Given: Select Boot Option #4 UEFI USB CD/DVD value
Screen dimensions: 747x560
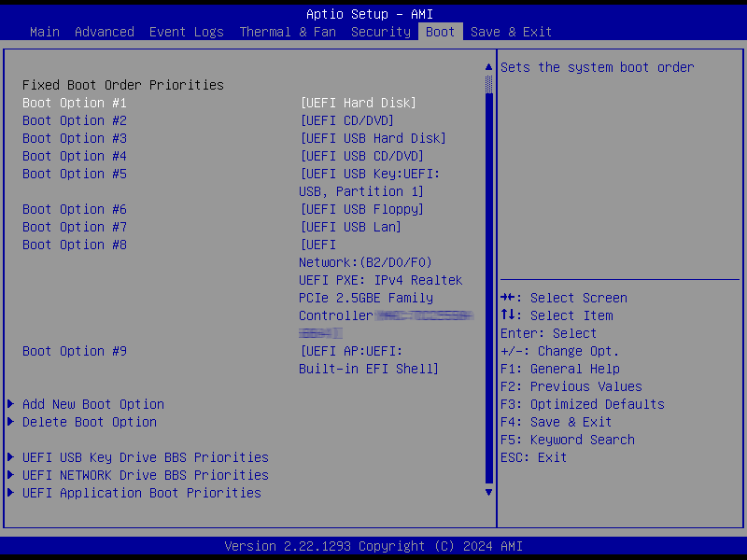Looking at the screenshot, I should 361,156.
